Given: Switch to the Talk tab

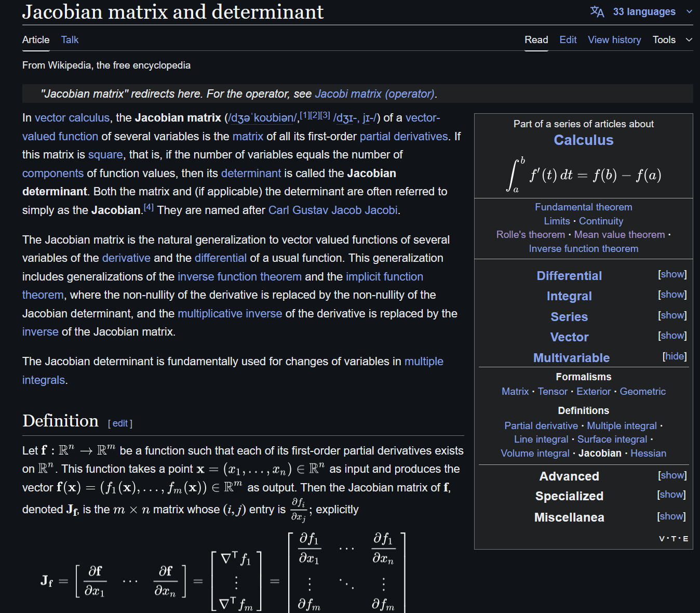Looking at the screenshot, I should pos(70,39).
